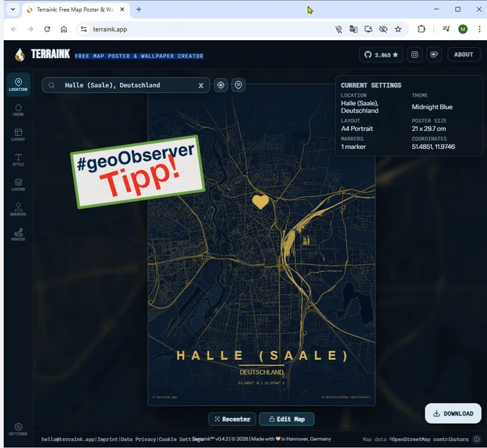487x448 pixels.
Task: Open the About page
Action: pos(463,54)
